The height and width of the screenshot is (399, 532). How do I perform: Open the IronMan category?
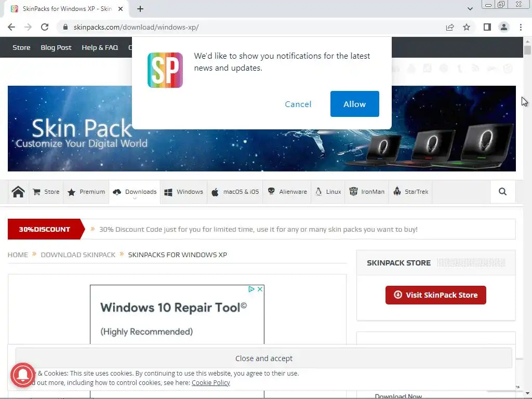367,192
